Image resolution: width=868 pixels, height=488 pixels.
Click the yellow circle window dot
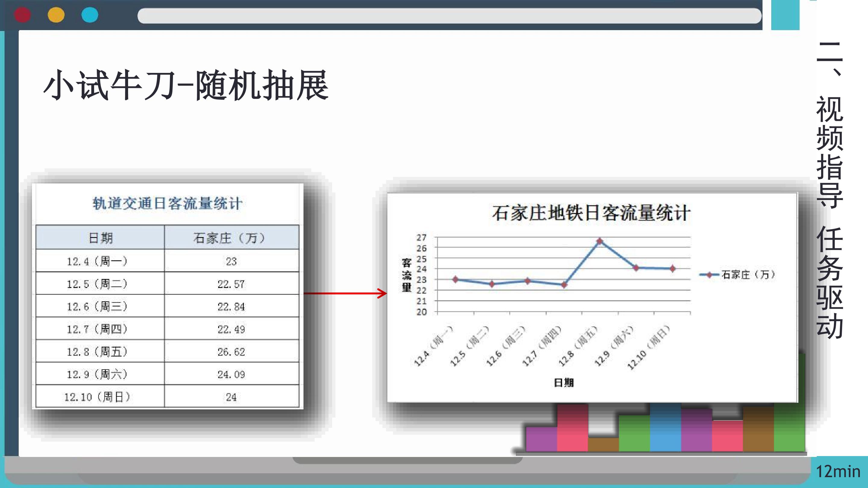tap(56, 15)
